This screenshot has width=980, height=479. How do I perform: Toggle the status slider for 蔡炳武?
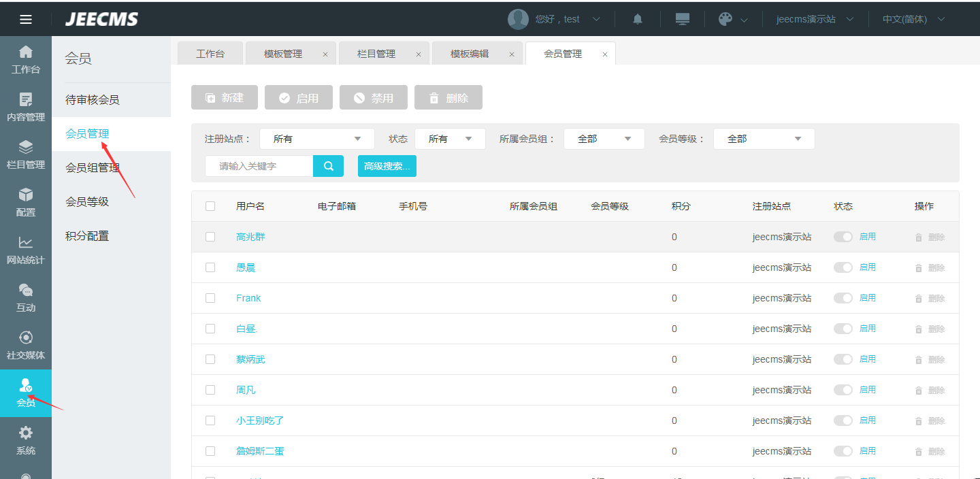click(843, 359)
